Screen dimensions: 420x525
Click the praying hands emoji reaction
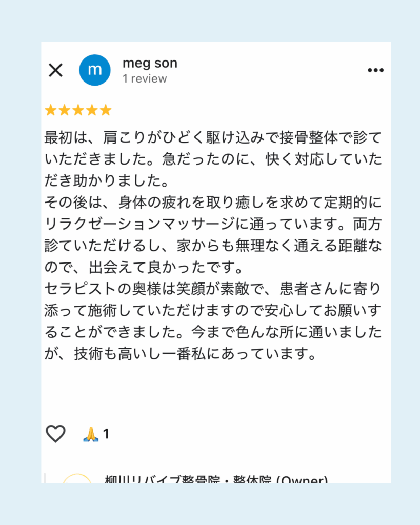(91, 434)
